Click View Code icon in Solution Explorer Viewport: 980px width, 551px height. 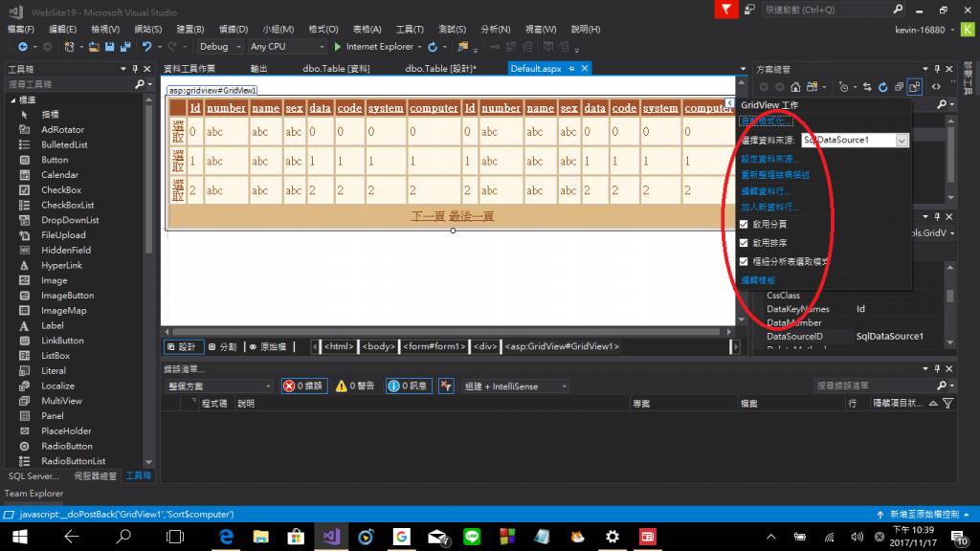(936, 87)
